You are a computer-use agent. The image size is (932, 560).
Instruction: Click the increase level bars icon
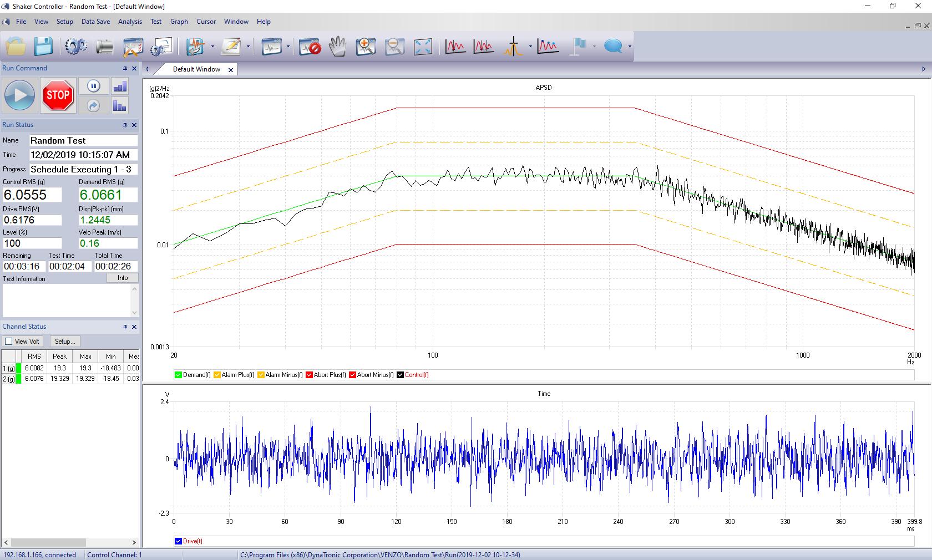[x=120, y=86]
